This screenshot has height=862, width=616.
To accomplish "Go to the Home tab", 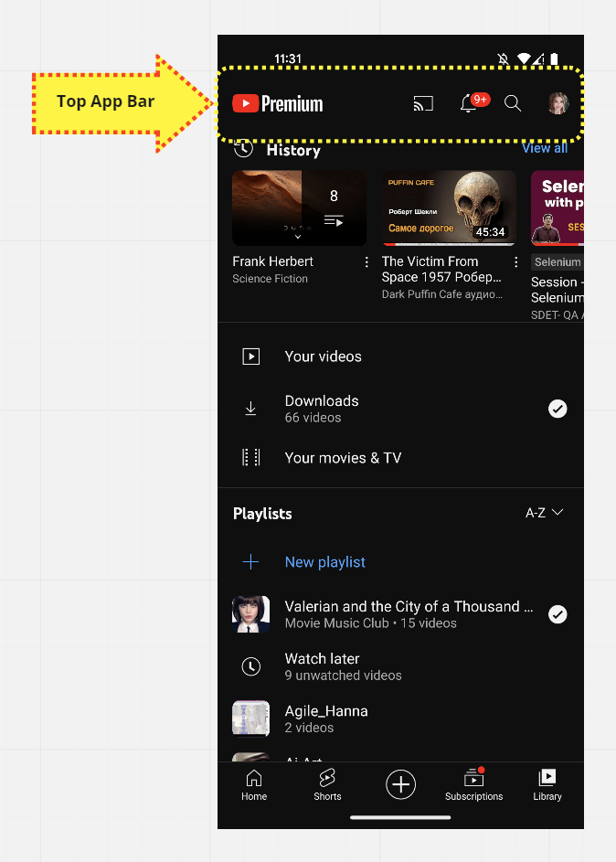I will pyautogui.click(x=254, y=785).
